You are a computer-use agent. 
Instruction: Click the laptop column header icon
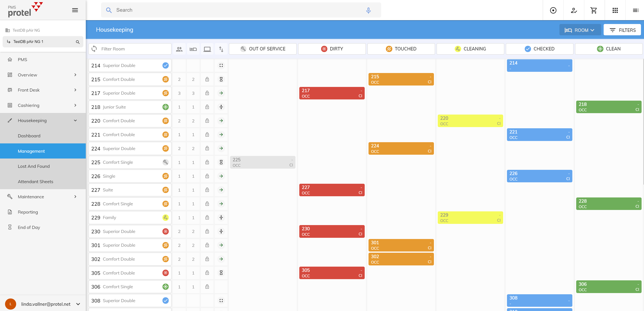207,49
